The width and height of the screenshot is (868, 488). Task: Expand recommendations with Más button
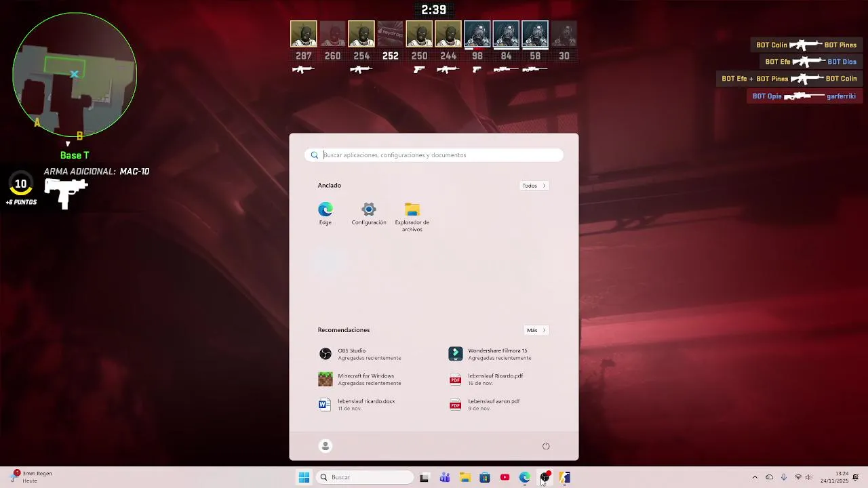click(x=536, y=330)
